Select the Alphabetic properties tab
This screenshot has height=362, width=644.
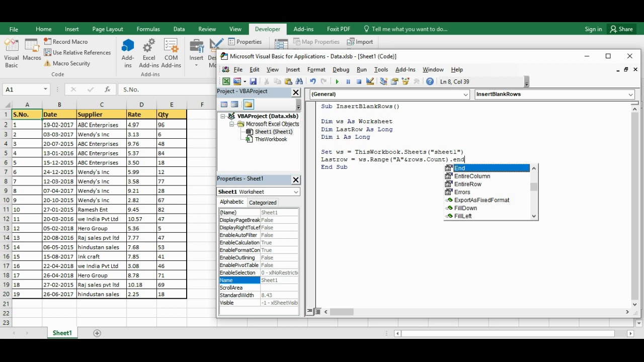click(232, 202)
